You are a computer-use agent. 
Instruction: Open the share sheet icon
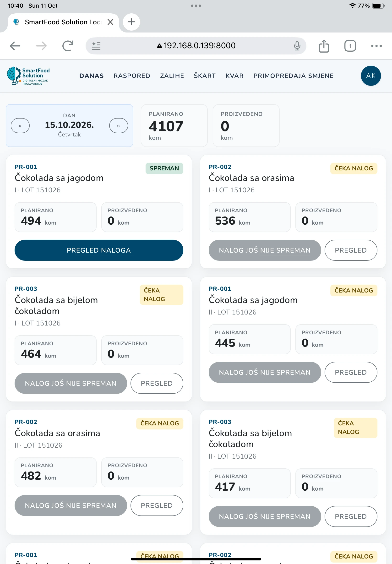tap(324, 46)
